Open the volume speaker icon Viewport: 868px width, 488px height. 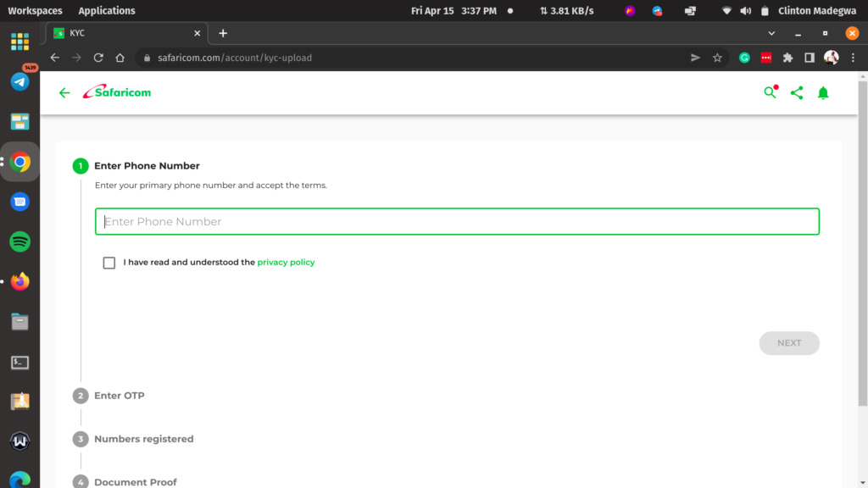pos(746,10)
